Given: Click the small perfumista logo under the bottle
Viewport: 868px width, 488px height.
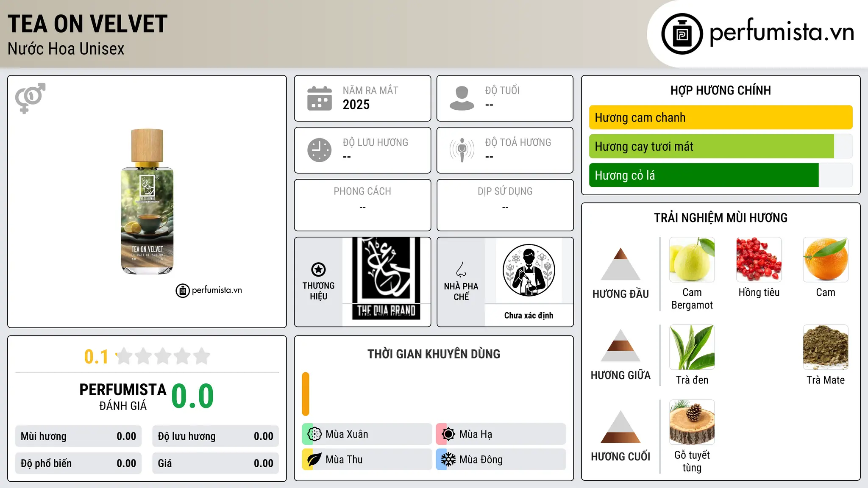Looking at the screenshot, I should 209,291.
